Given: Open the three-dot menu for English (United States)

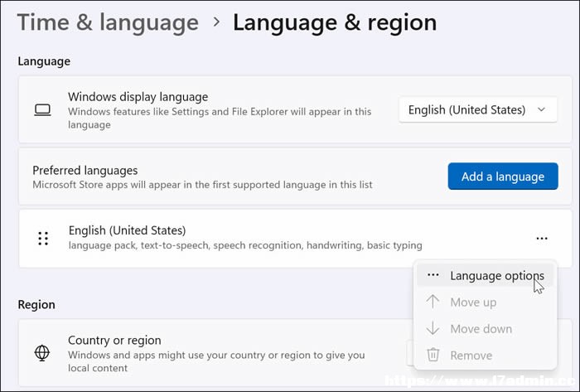Looking at the screenshot, I should pyautogui.click(x=542, y=239).
